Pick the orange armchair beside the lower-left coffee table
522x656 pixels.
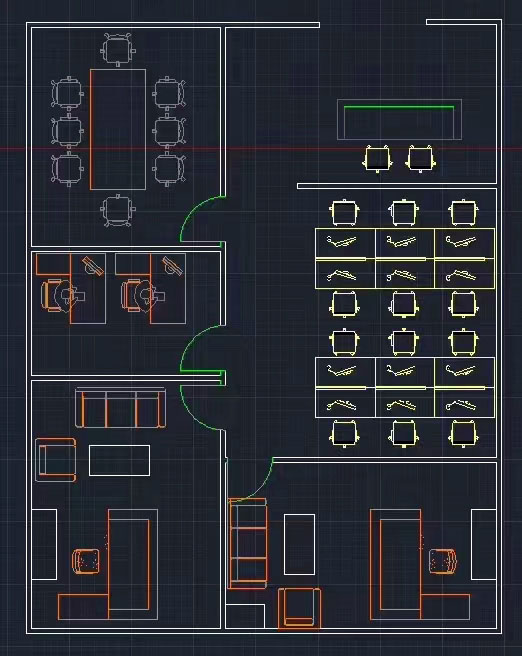click(56, 460)
